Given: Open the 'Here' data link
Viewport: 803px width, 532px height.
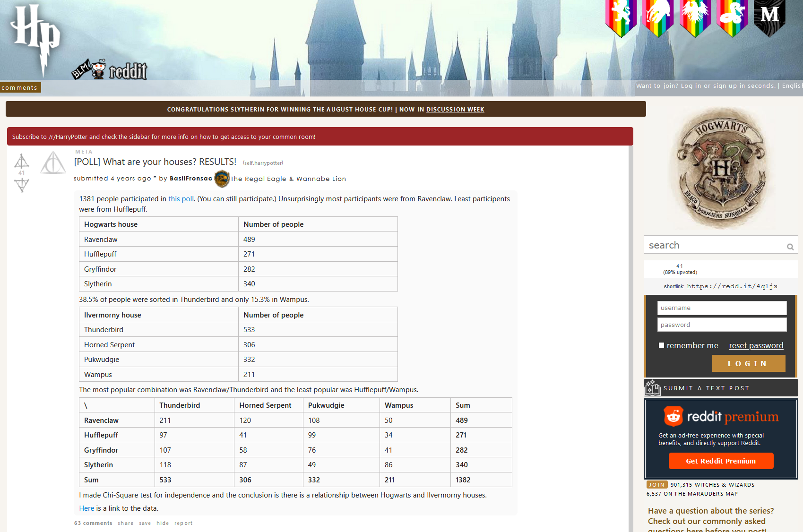Looking at the screenshot, I should tap(86, 508).
